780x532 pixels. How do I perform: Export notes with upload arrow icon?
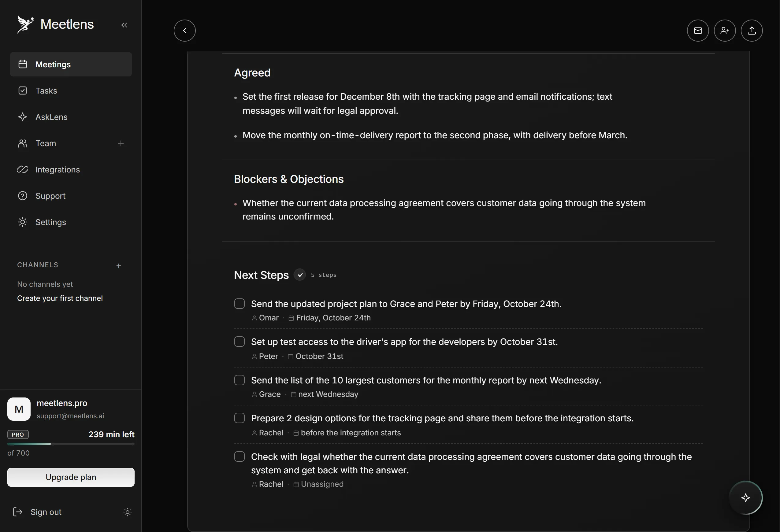coord(752,31)
